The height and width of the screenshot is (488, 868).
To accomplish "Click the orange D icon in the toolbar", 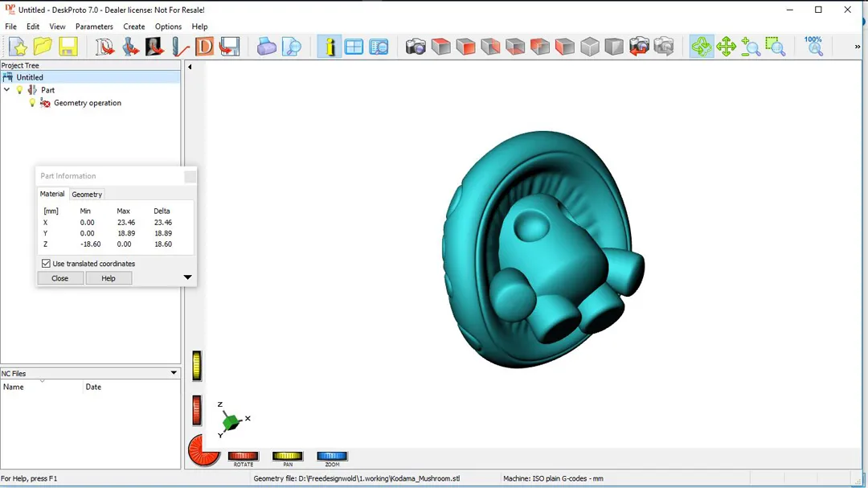I will [204, 47].
